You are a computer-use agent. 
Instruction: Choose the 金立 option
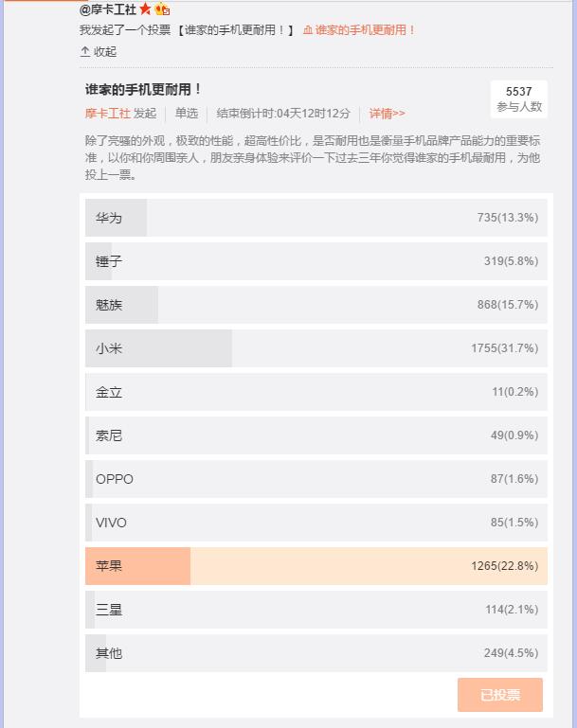316,392
